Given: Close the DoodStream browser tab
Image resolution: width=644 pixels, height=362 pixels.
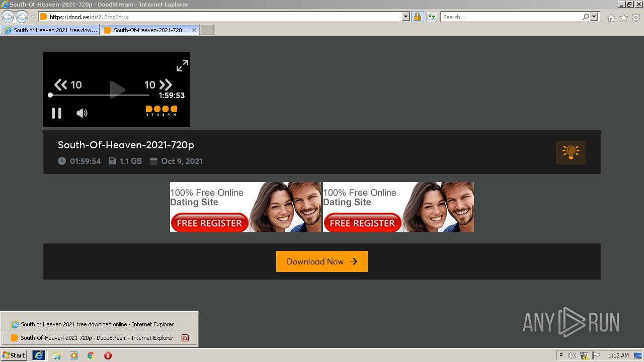Looking at the screenshot, I should [x=194, y=30].
